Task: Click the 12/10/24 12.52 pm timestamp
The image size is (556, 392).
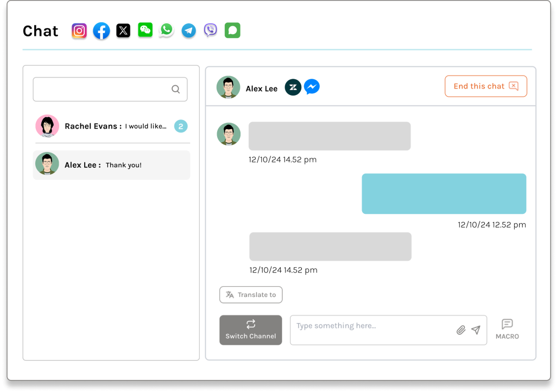Action: tap(492, 225)
